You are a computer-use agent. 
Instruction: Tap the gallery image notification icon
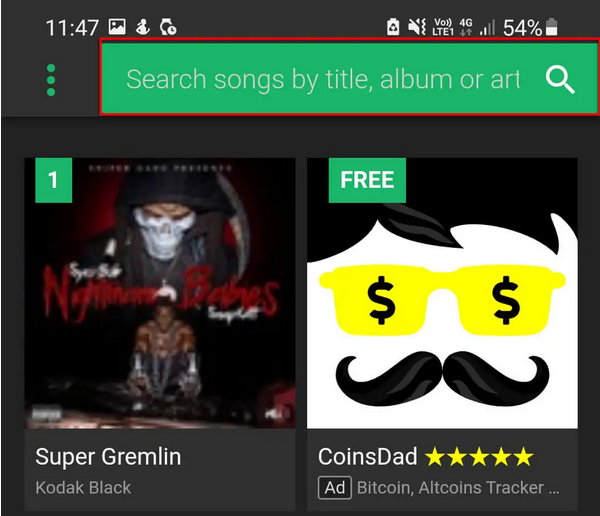click(x=117, y=27)
